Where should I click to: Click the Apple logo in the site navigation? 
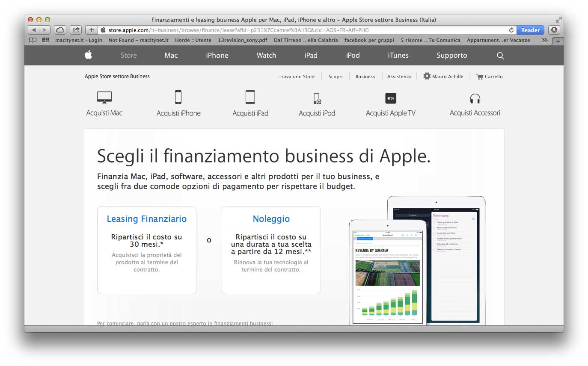point(89,55)
